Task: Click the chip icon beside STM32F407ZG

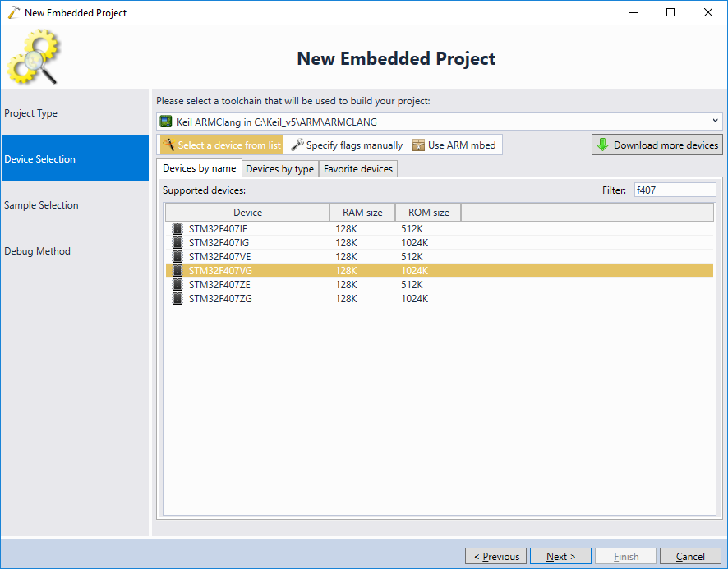Action: pyautogui.click(x=177, y=298)
